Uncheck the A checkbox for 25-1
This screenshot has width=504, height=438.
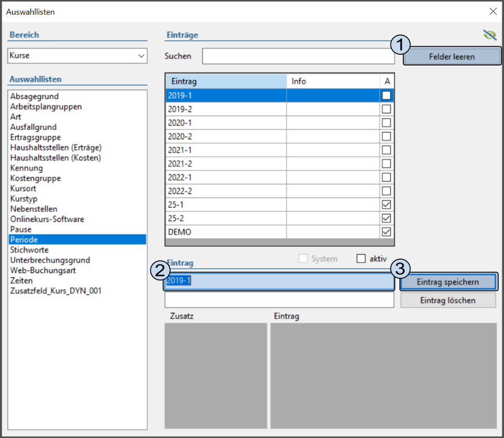(386, 204)
